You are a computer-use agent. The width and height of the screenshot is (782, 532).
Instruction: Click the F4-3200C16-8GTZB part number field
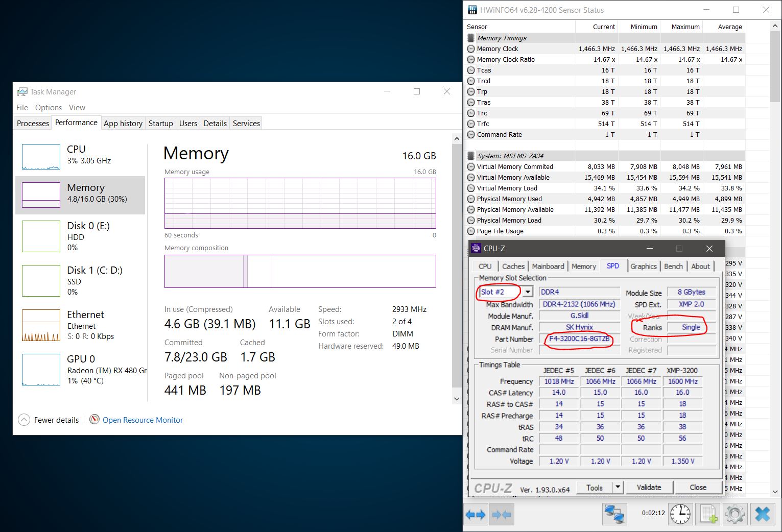pyautogui.click(x=579, y=339)
